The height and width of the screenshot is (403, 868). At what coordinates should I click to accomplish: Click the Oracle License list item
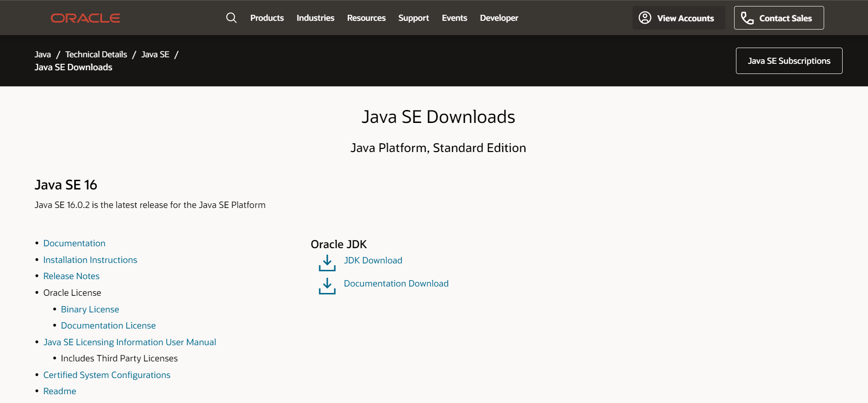coord(72,293)
